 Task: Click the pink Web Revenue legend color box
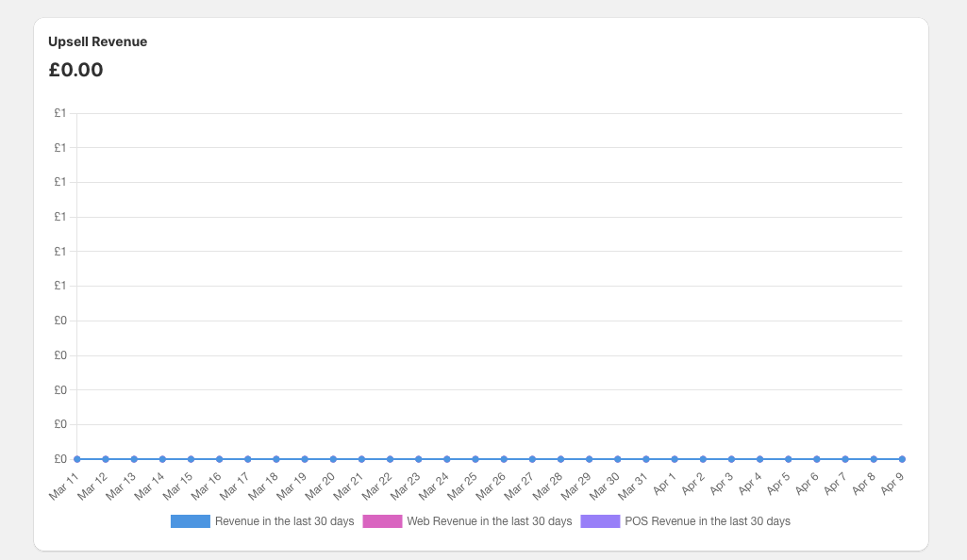[x=382, y=521]
